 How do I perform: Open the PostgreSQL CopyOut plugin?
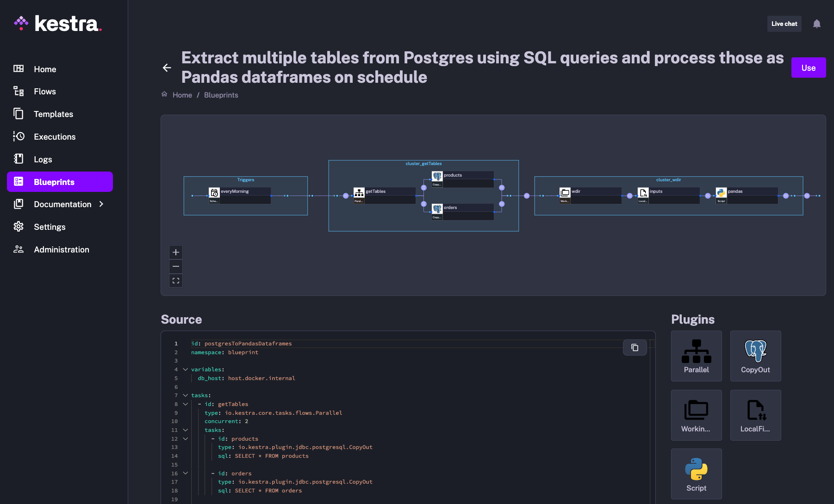(755, 356)
